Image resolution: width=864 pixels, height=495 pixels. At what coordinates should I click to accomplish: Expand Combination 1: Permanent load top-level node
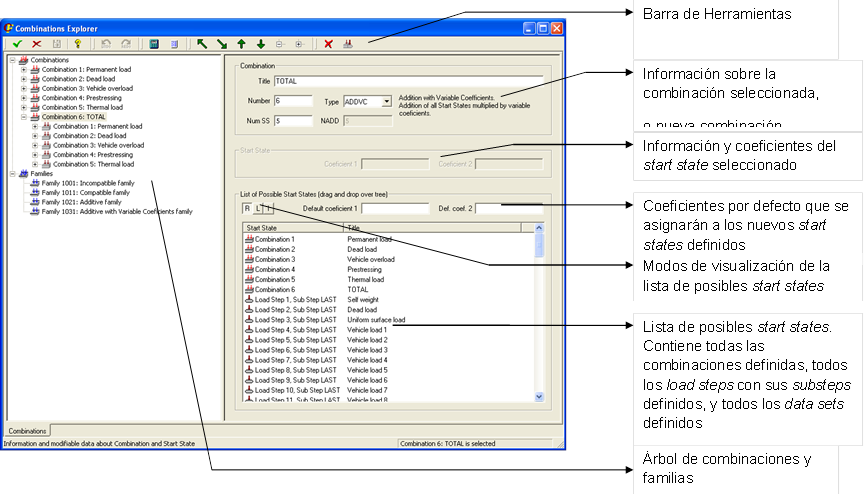24,70
